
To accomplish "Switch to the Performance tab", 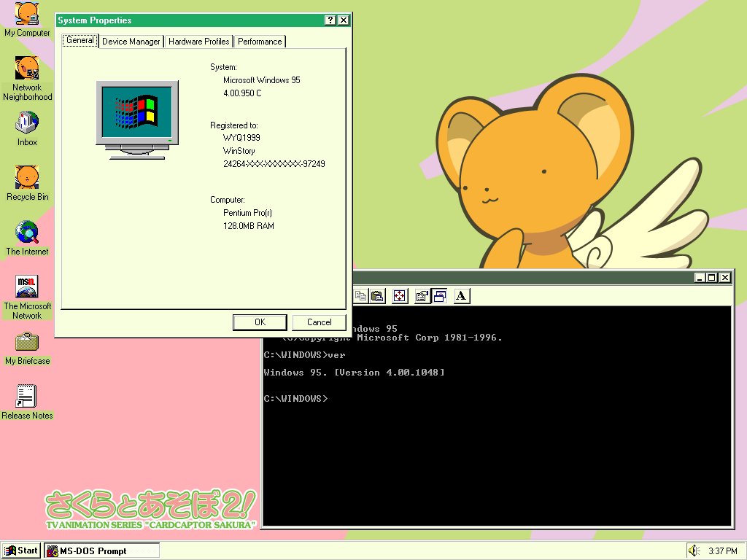I will point(260,42).
